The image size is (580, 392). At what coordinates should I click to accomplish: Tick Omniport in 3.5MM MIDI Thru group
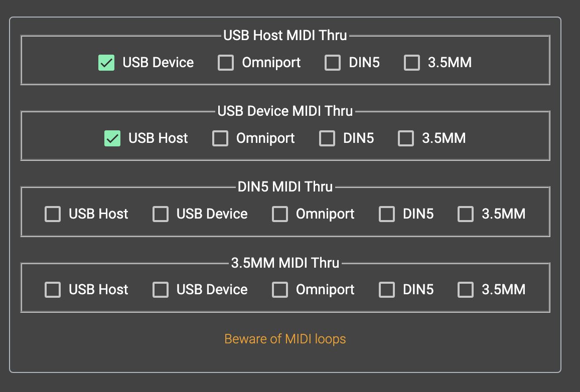[x=280, y=290]
